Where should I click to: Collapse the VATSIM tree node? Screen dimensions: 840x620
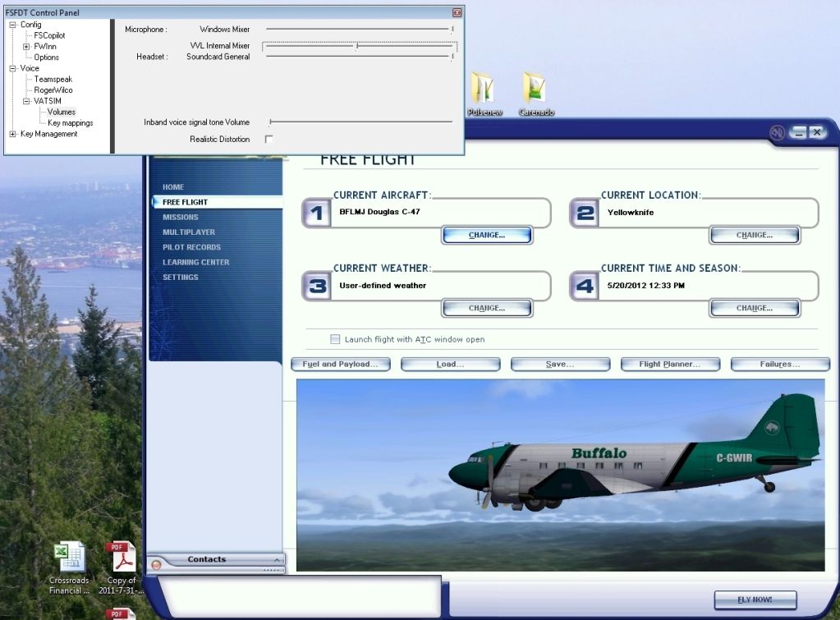point(26,101)
